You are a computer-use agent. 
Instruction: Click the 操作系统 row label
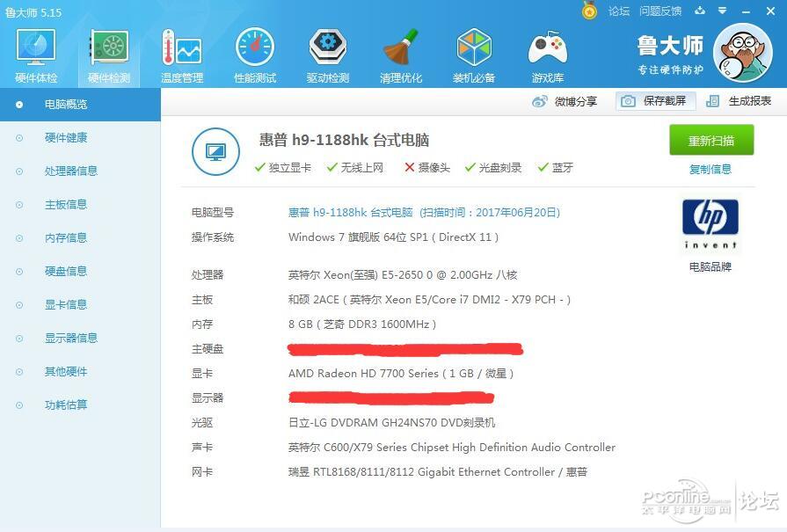coord(213,237)
